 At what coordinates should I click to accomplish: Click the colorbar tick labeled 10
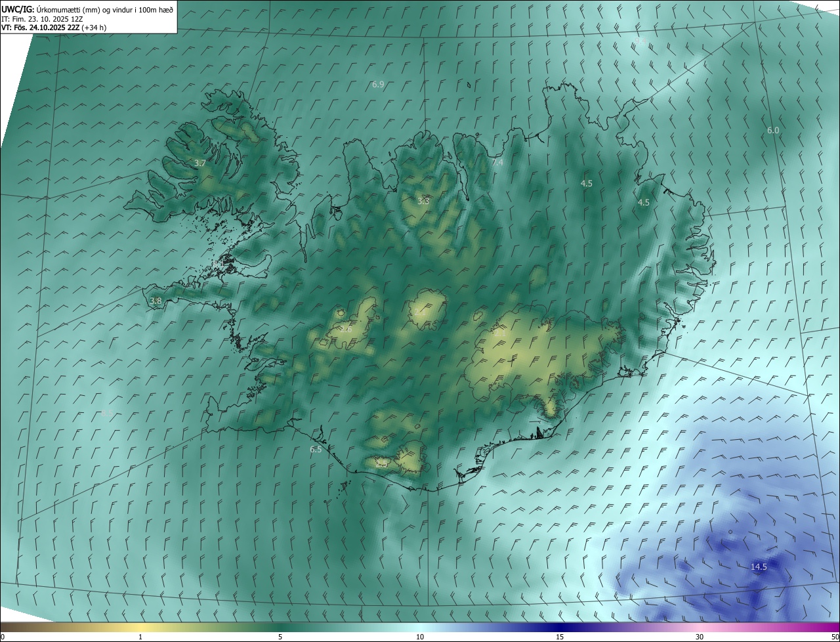[x=420, y=637]
